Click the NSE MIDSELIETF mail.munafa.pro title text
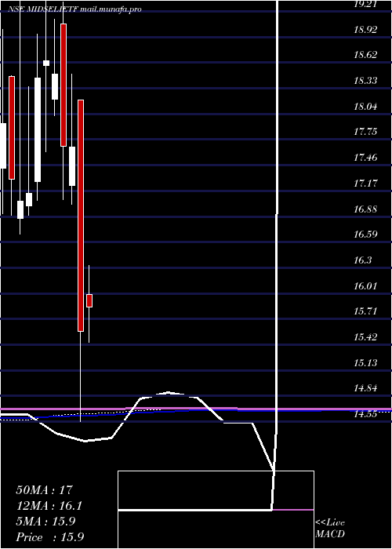This screenshot has height=549, width=392. coord(75,9)
